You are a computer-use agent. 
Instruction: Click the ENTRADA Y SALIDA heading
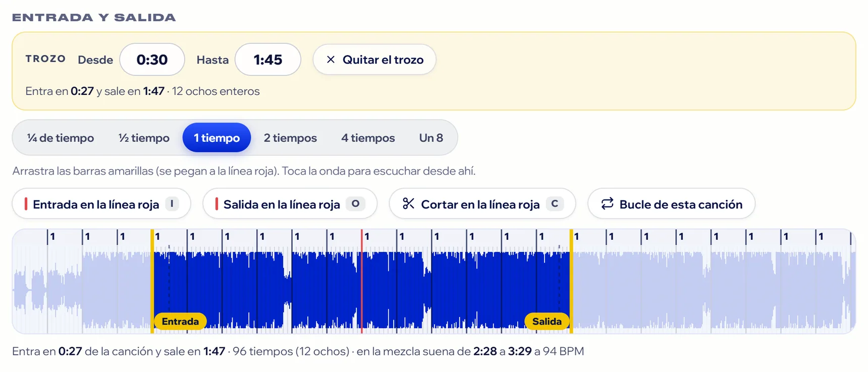(x=94, y=18)
